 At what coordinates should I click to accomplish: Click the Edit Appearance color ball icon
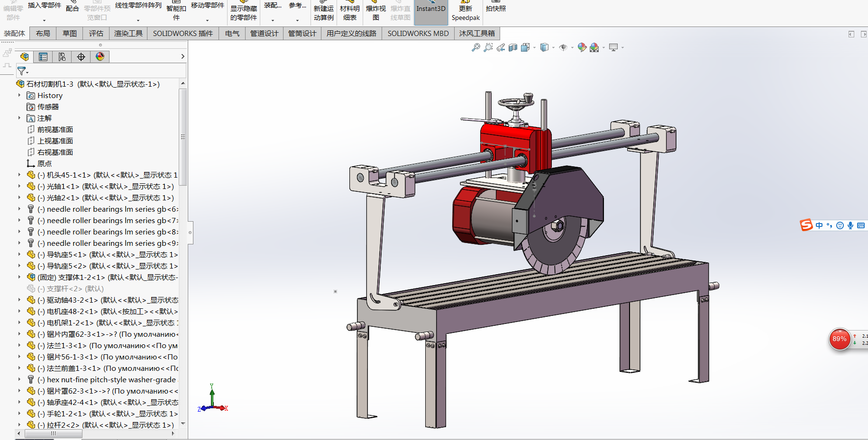pos(582,47)
